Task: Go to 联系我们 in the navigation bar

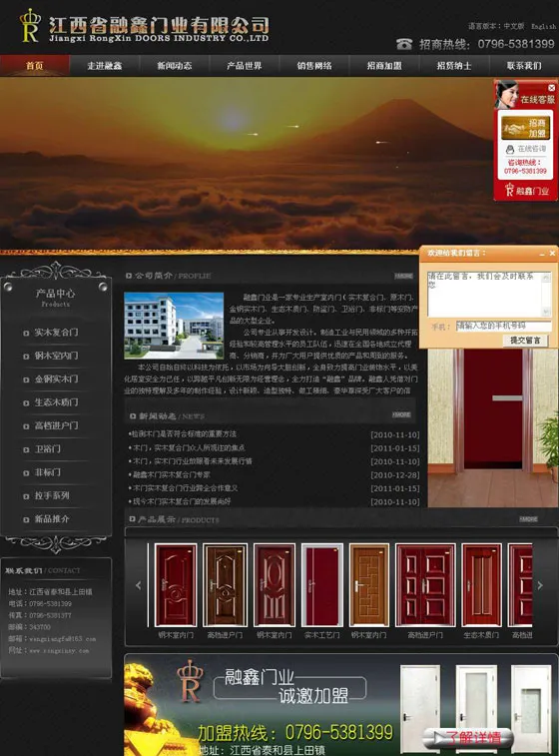Action: [x=524, y=66]
